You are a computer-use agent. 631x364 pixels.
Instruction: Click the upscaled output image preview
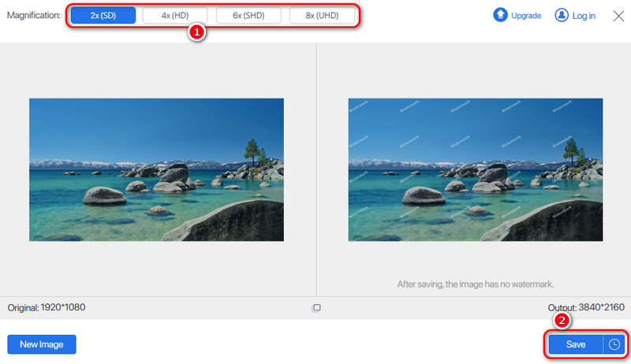(x=475, y=169)
